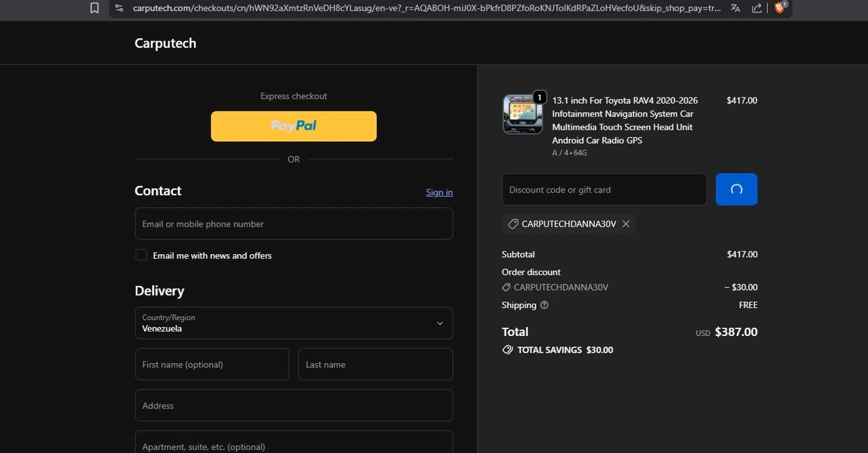
Task: Click the variant text A / 4+64G
Action: (569, 153)
